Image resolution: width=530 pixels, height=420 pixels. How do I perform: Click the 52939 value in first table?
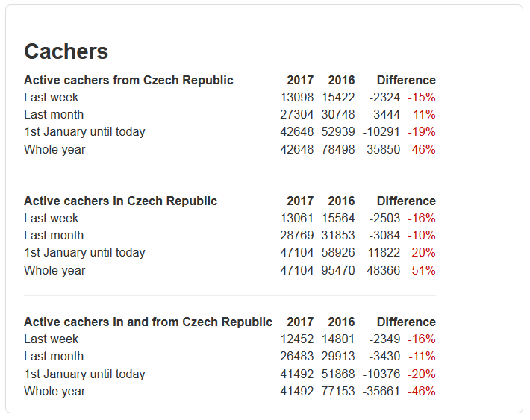pos(338,132)
